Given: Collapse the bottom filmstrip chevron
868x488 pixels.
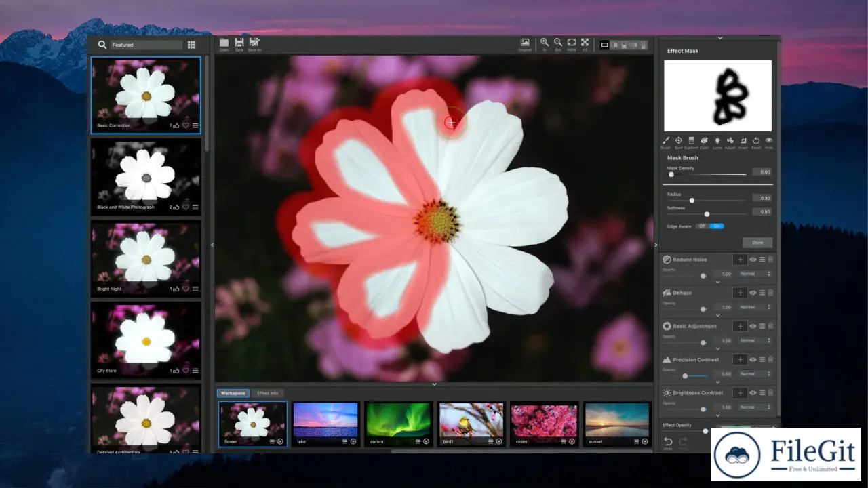Looking at the screenshot, I should [434, 384].
